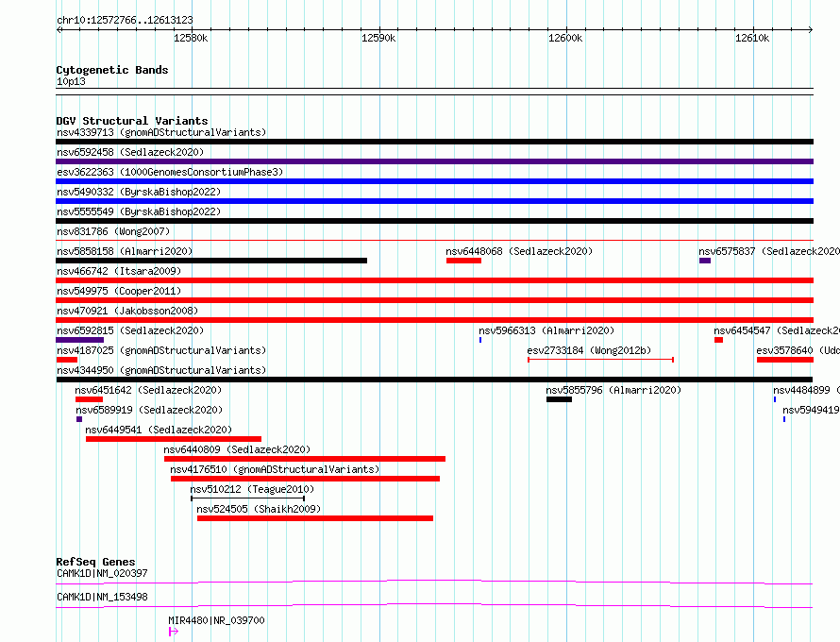Open nsv4187025 gnomAD variant label
Screen dimensions: 840x642
click(161, 350)
